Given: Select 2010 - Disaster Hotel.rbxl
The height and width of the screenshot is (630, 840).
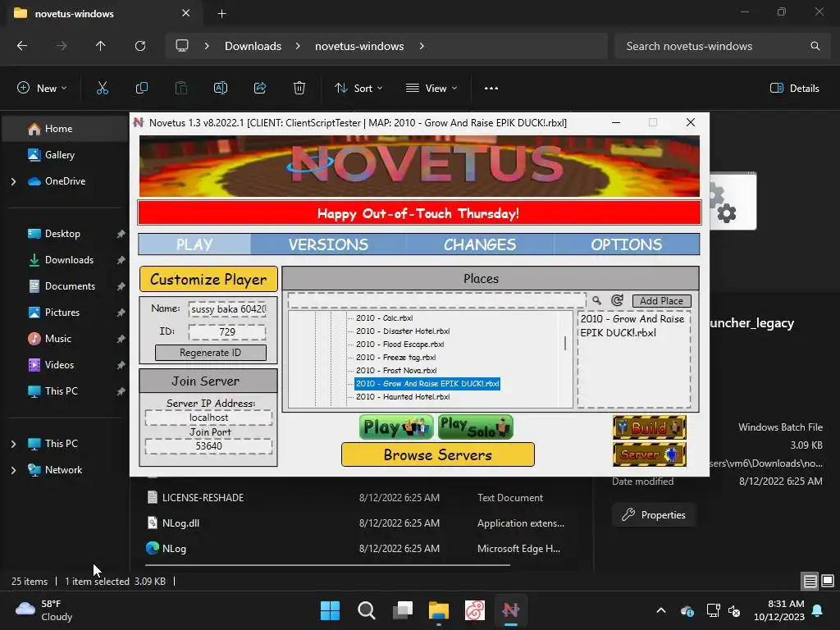Looking at the screenshot, I should (x=402, y=331).
